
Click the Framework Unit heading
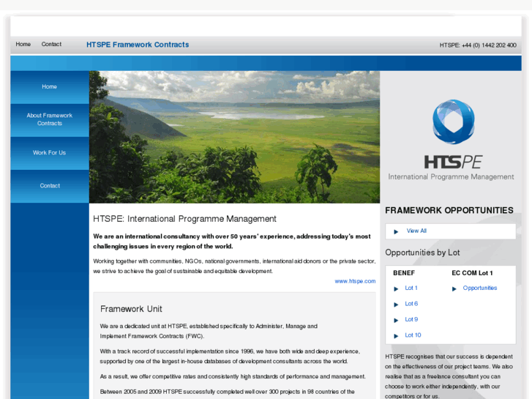coord(131,309)
